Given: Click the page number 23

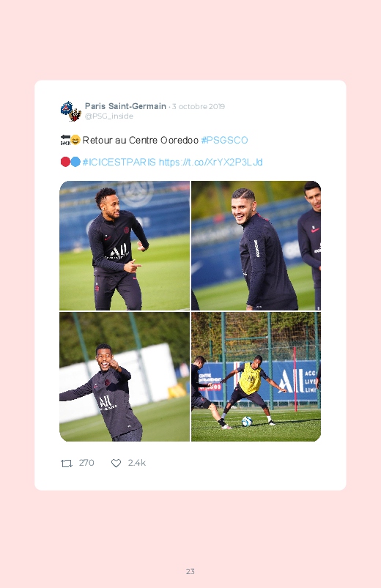Looking at the screenshot, I should point(190,571).
